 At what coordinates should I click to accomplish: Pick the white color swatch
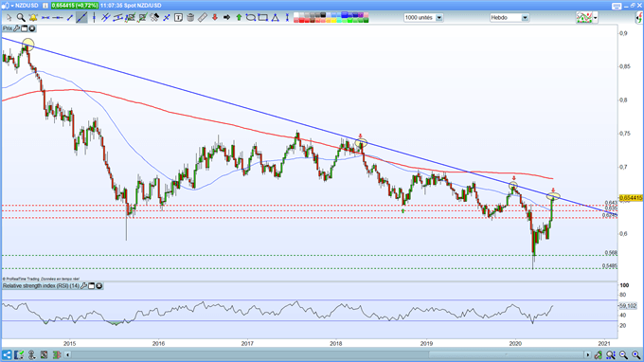coord(296,15)
